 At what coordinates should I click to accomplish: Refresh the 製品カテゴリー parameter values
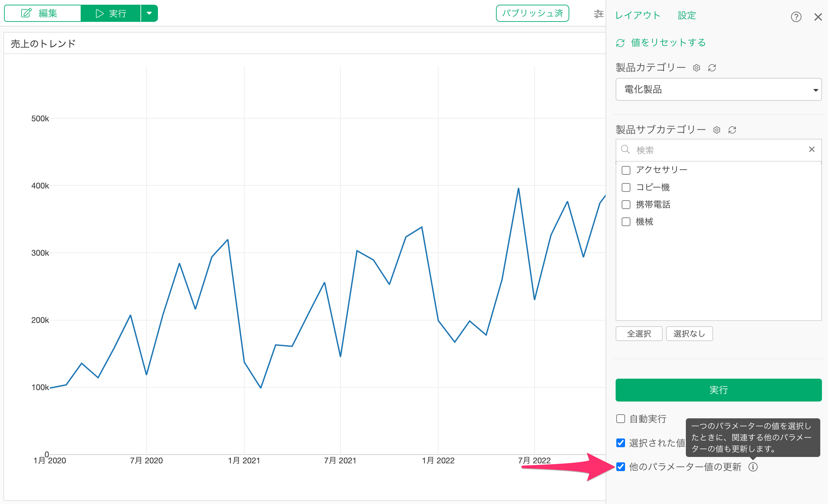(712, 68)
